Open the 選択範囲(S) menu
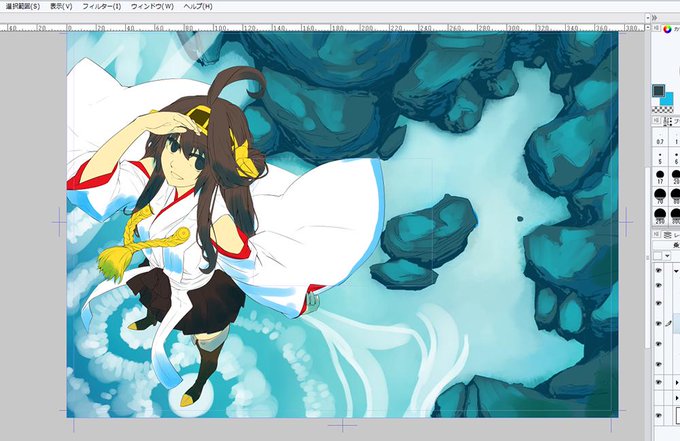Screen dimensions: 680x441 coord(23,7)
